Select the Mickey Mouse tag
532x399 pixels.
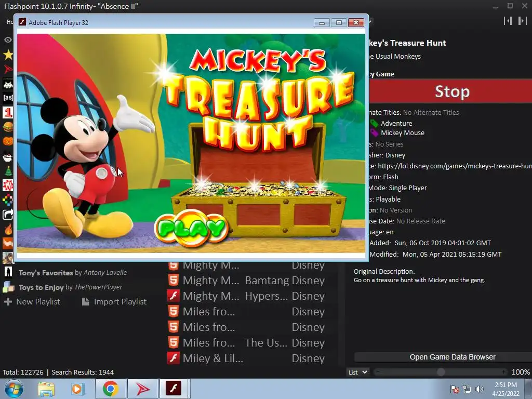[403, 133]
